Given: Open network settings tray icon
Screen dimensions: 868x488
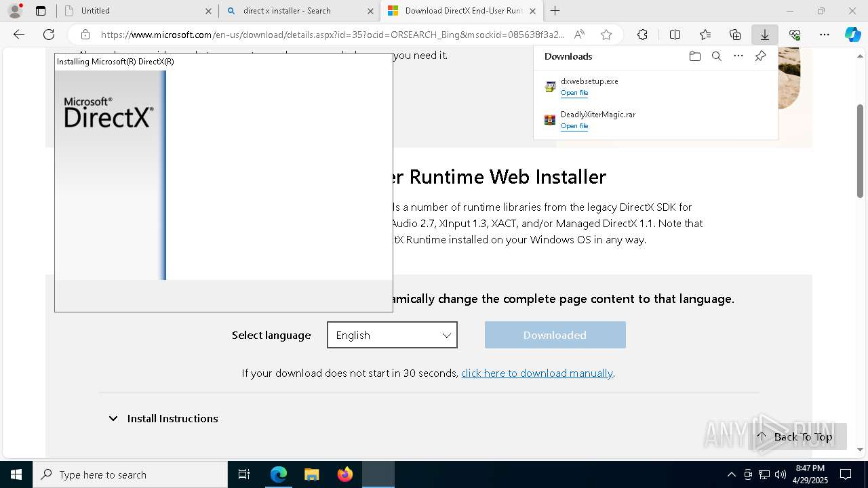Looking at the screenshot, I should click(x=764, y=474).
